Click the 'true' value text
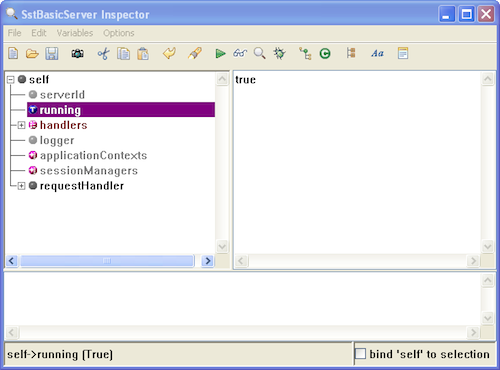 [246, 80]
